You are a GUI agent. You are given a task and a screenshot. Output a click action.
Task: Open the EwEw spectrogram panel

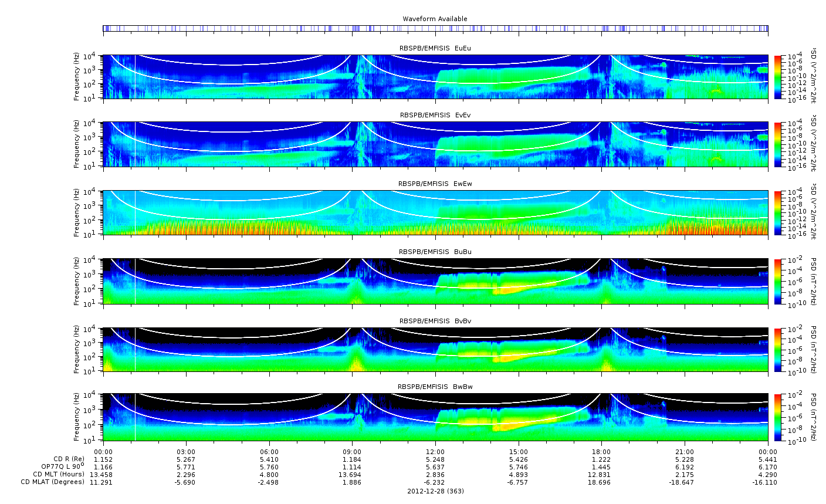[x=435, y=212]
